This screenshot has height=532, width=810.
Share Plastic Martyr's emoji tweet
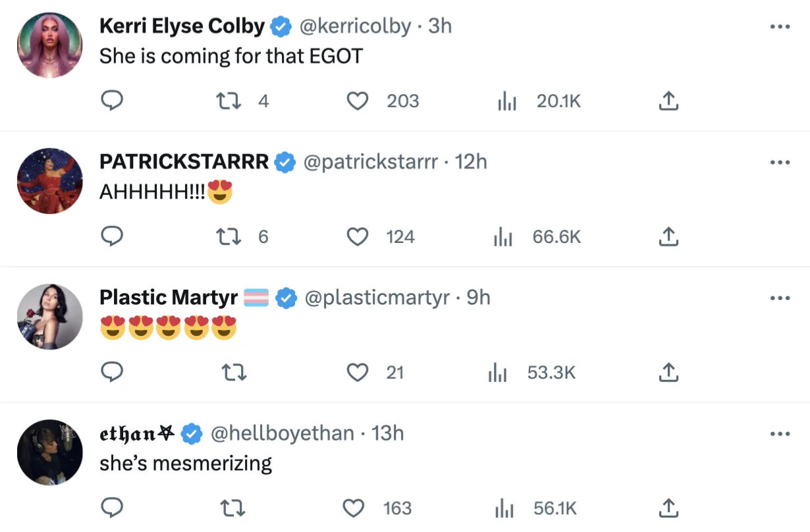point(668,373)
